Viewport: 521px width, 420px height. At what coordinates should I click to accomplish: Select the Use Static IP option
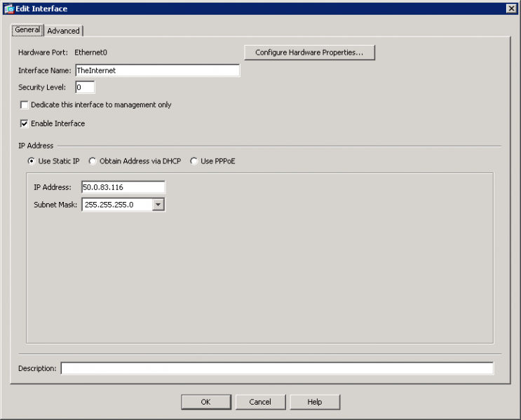click(x=32, y=161)
